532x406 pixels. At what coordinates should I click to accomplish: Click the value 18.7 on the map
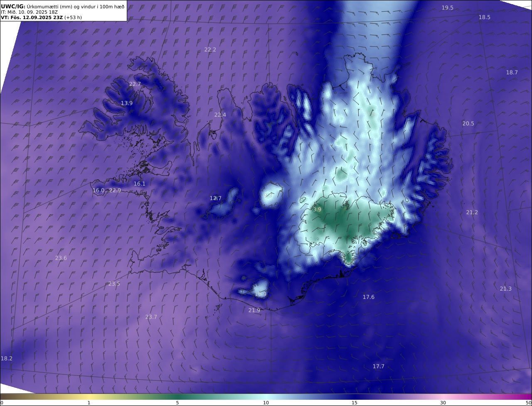(x=512, y=73)
